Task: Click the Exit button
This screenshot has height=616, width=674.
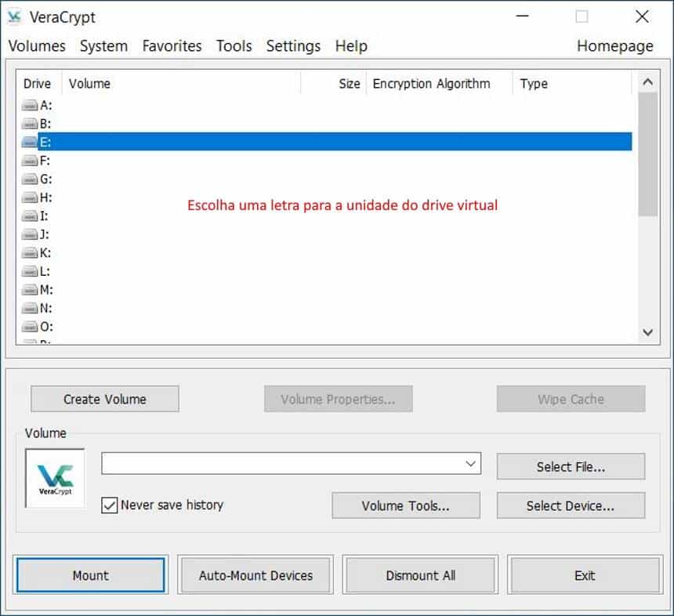Action: coord(585,575)
